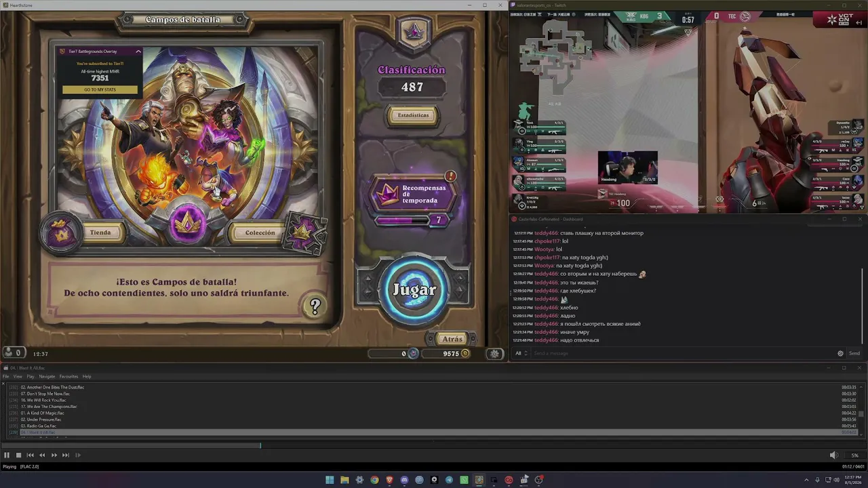Image resolution: width=868 pixels, height=488 pixels.
Task: Click the frame step playback button
Action: 78,455
